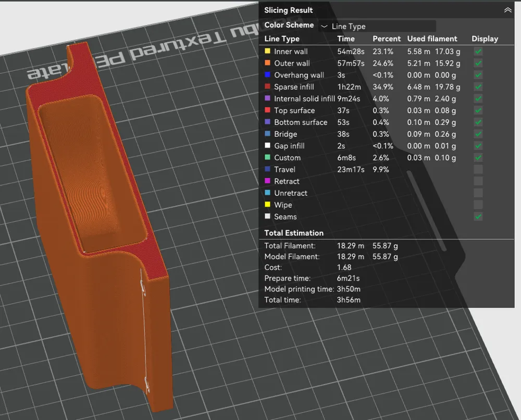521x420 pixels.
Task: Click the Seams white swatch
Action: click(267, 216)
